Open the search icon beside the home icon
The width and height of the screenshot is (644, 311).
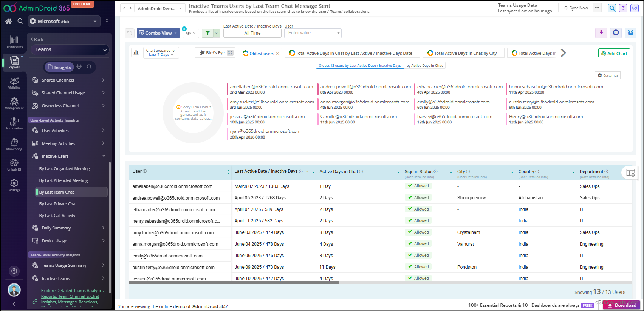(x=20, y=22)
